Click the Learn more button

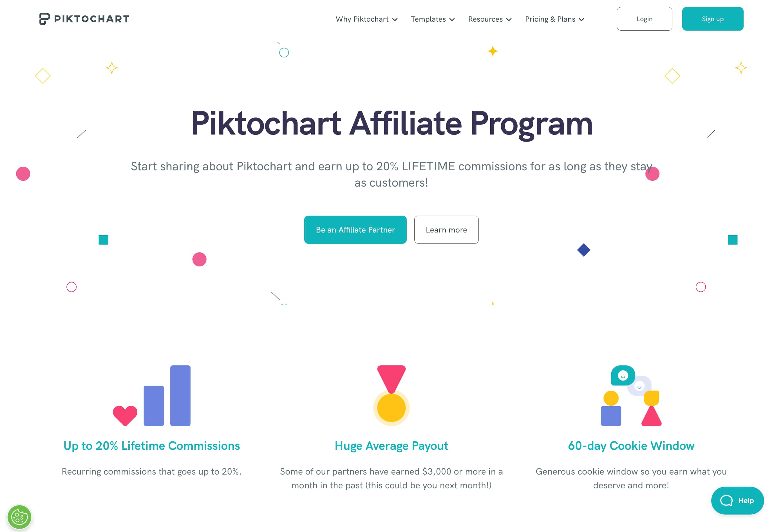446,230
